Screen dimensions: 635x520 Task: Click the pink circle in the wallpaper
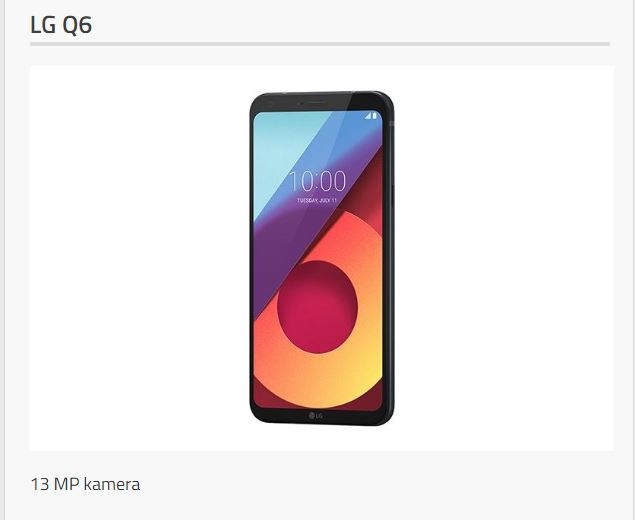317,307
